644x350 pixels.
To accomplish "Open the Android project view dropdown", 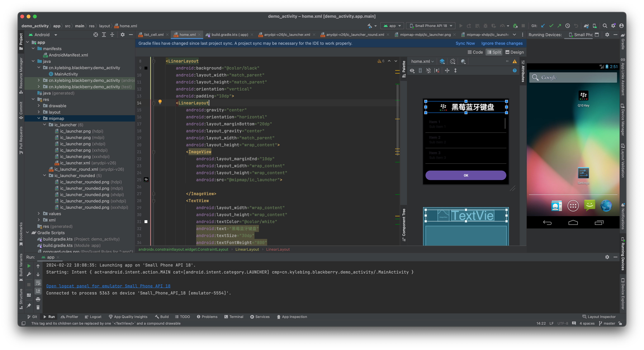I will 43,35.
